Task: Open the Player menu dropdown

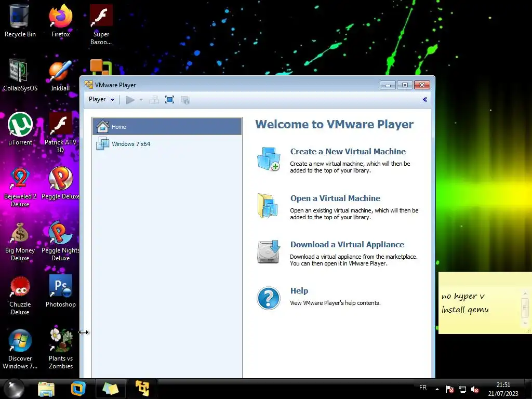Action: click(101, 99)
